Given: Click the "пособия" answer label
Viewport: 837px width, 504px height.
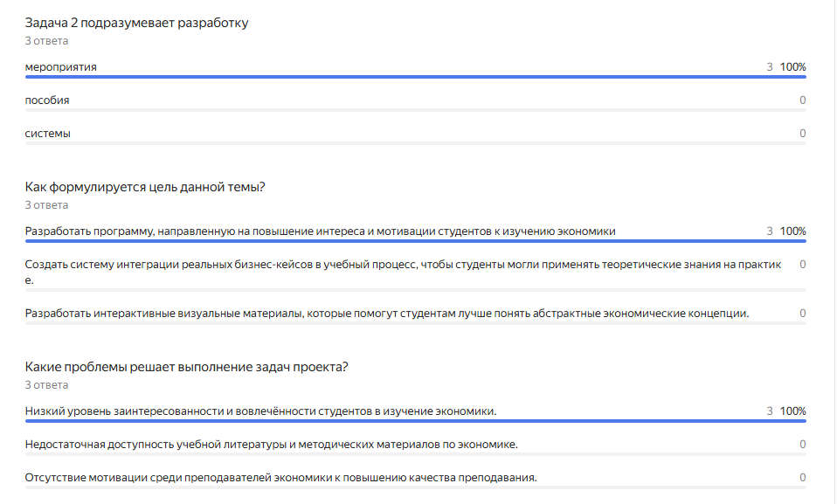Looking at the screenshot, I should click(47, 100).
